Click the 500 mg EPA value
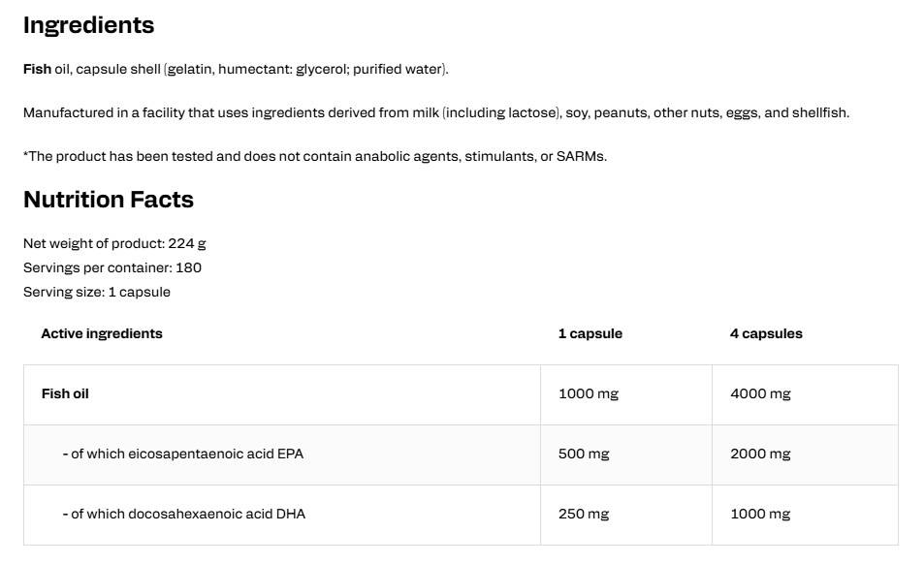This screenshot has width=924, height=564. pyautogui.click(x=584, y=454)
